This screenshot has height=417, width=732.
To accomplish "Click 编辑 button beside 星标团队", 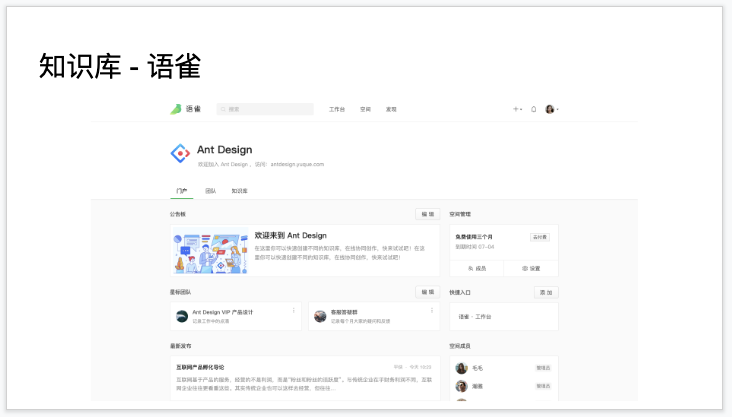I will point(428,292).
